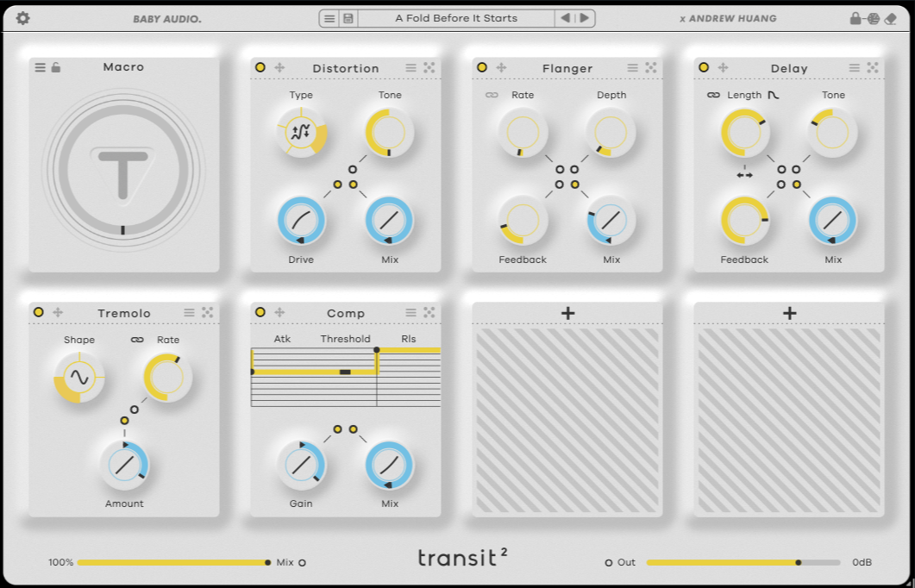Click the Delay ping-pong arrows icon
Image resolution: width=915 pixels, height=588 pixels.
pos(744,174)
